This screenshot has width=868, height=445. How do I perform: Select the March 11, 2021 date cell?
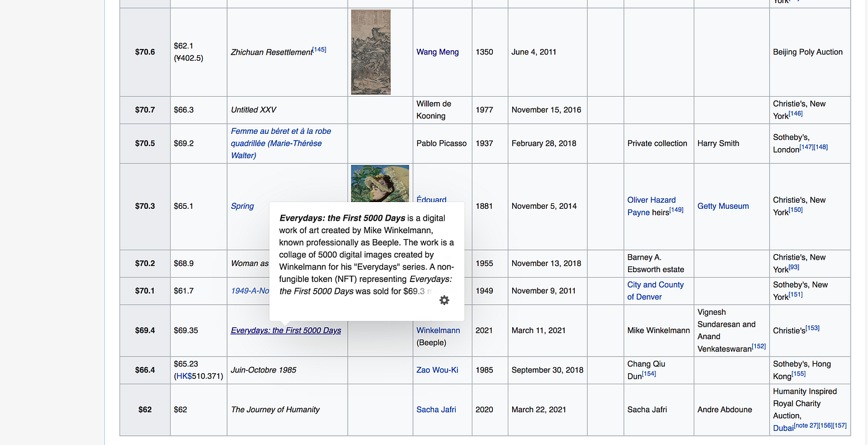547,330
